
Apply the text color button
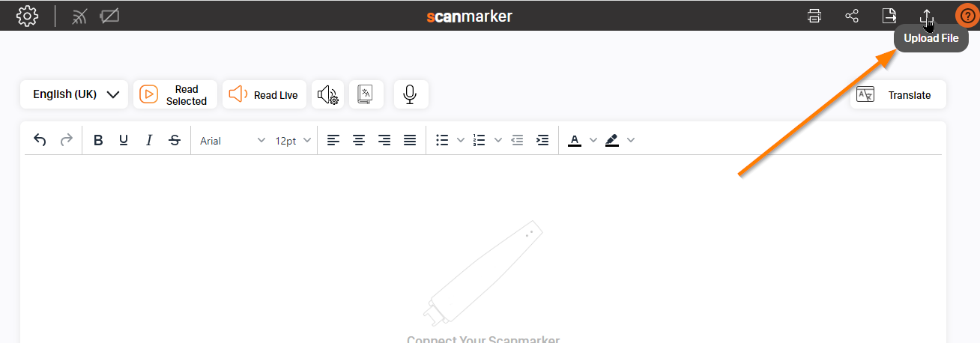point(575,140)
